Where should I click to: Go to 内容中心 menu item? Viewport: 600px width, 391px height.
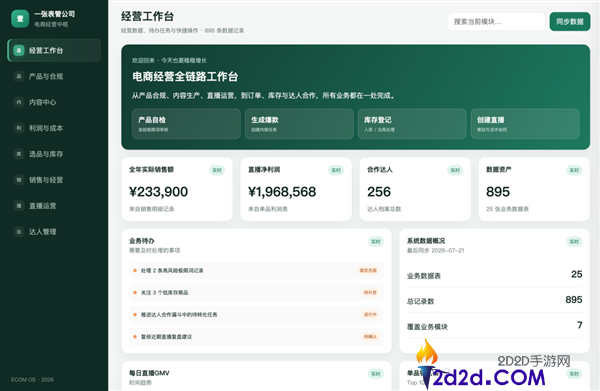tap(54, 102)
